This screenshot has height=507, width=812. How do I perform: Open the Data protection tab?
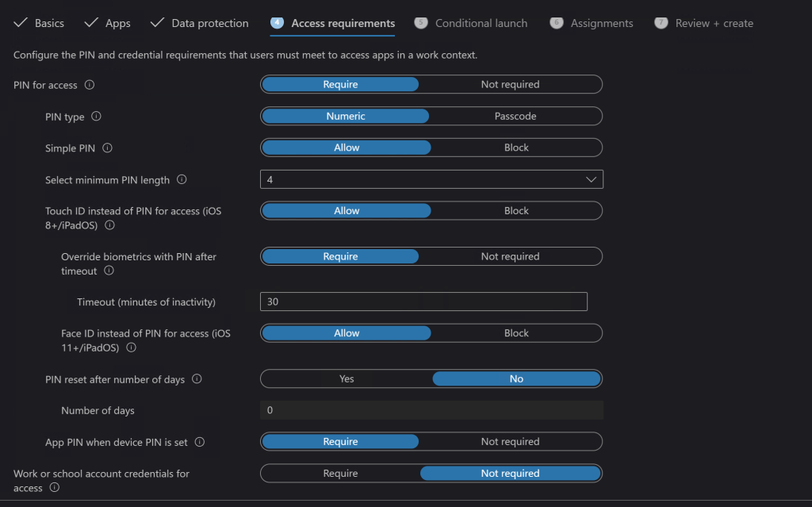coord(209,23)
